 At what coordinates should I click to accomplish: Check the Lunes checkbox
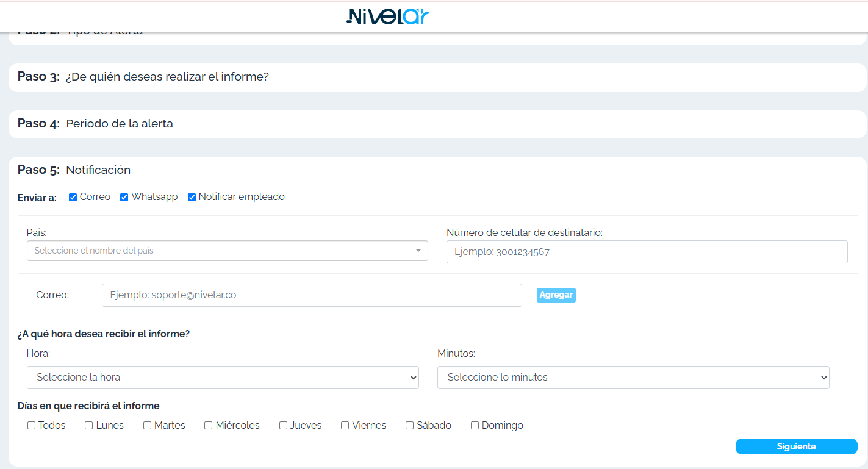point(89,426)
